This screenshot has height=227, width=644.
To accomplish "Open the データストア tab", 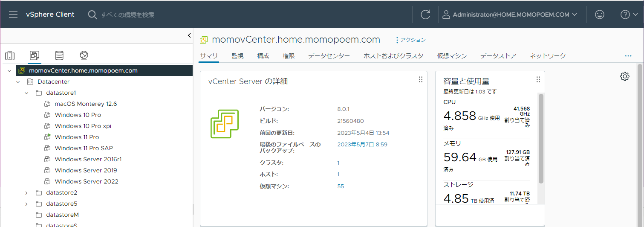I will pyautogui.click(x=498, y=56).
